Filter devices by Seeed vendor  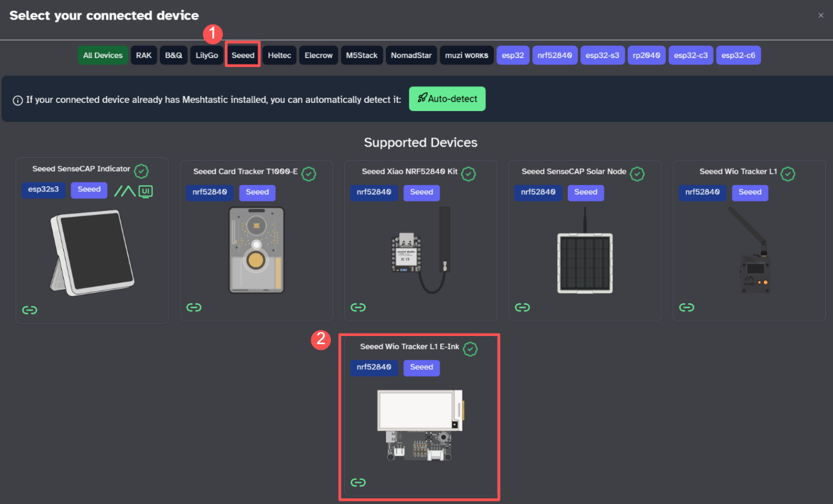(243, 56)
